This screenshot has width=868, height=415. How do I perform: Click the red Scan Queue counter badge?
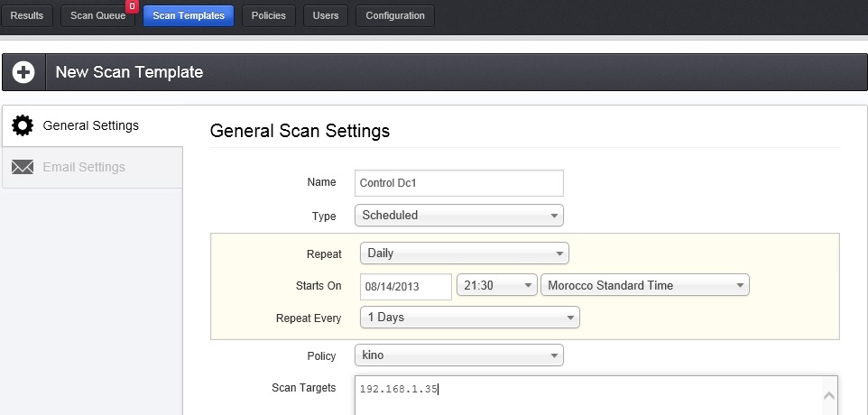132,6
